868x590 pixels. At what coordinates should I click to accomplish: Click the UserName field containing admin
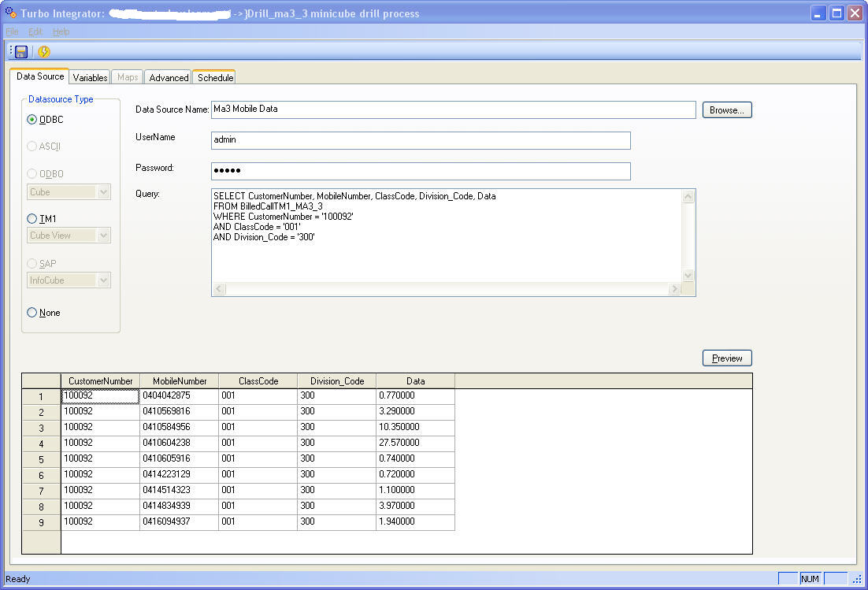coord(421,140)
